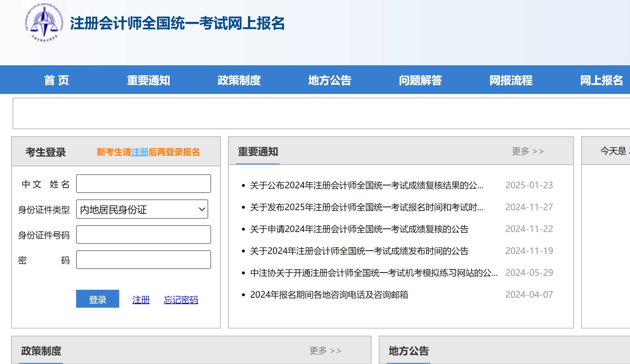Switch to the 首页 tab
Image resolution: width=630 pixels, height=364 pixels.
57,80
